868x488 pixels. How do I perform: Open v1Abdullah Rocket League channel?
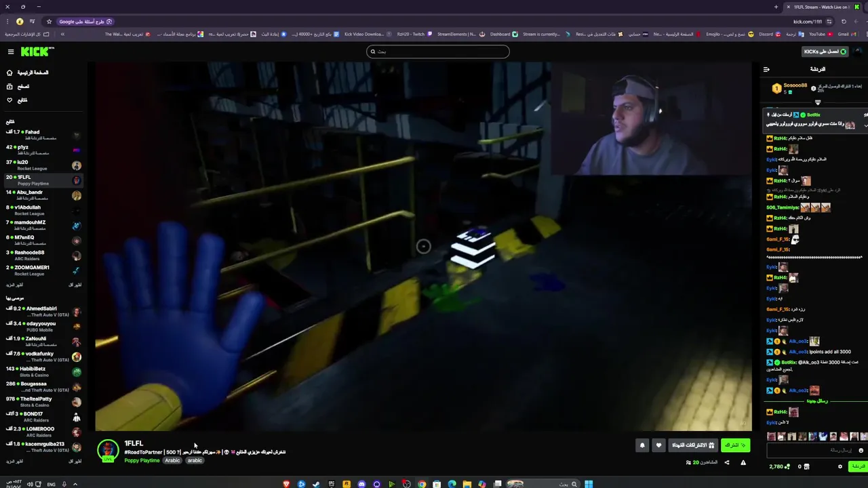43,210
